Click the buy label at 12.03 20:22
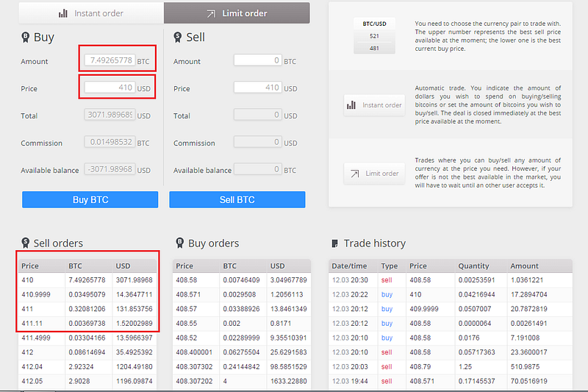The height and width of the screenshot is (392, 588). (387, 294)
